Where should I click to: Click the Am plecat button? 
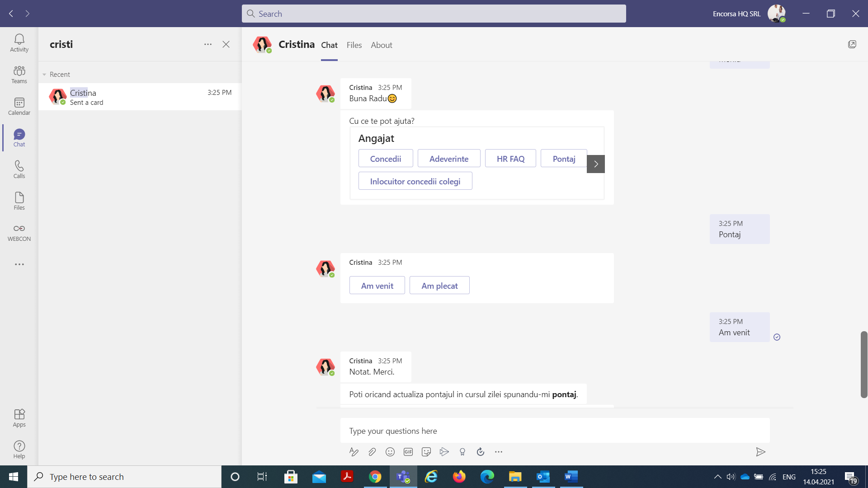pyautogui.click(x=439, y=286)
